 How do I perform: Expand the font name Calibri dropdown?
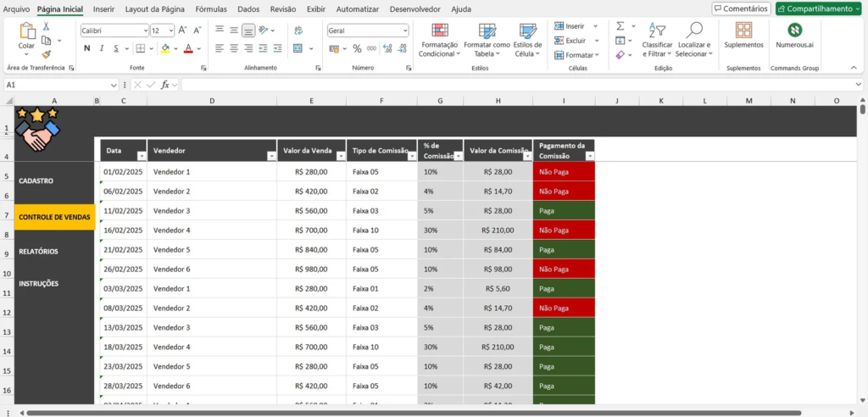(144, 31)
